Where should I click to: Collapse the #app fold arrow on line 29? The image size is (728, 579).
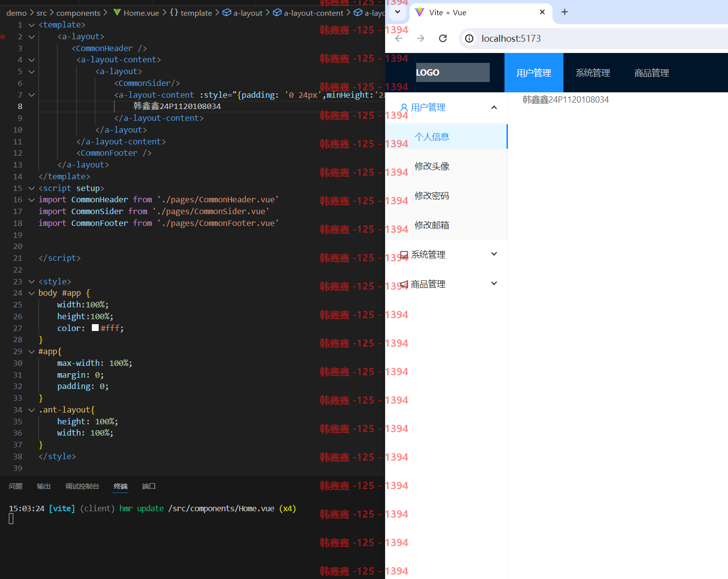pyautogui.click(x=31, y=352)
